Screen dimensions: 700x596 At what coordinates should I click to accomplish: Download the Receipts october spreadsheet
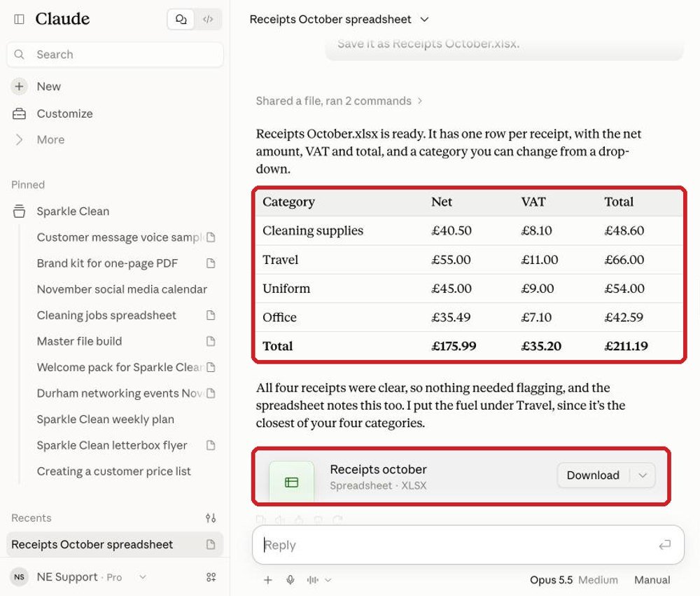click(593, 475)
